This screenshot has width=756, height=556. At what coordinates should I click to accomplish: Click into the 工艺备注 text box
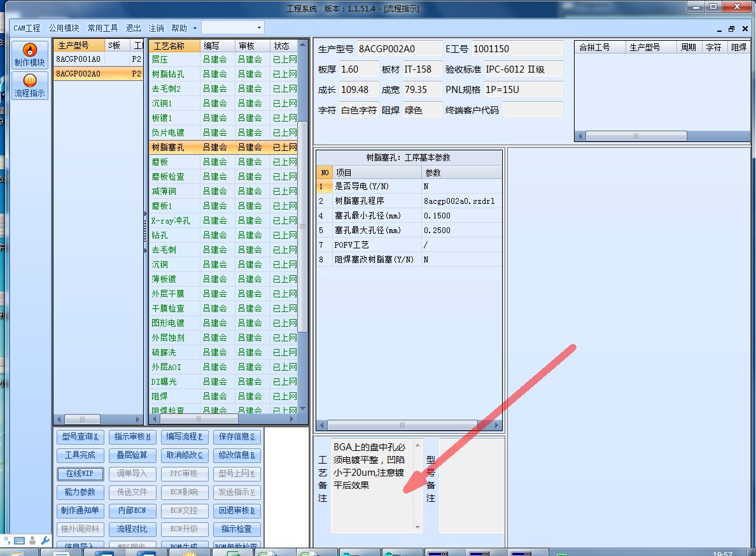point(371,485)
